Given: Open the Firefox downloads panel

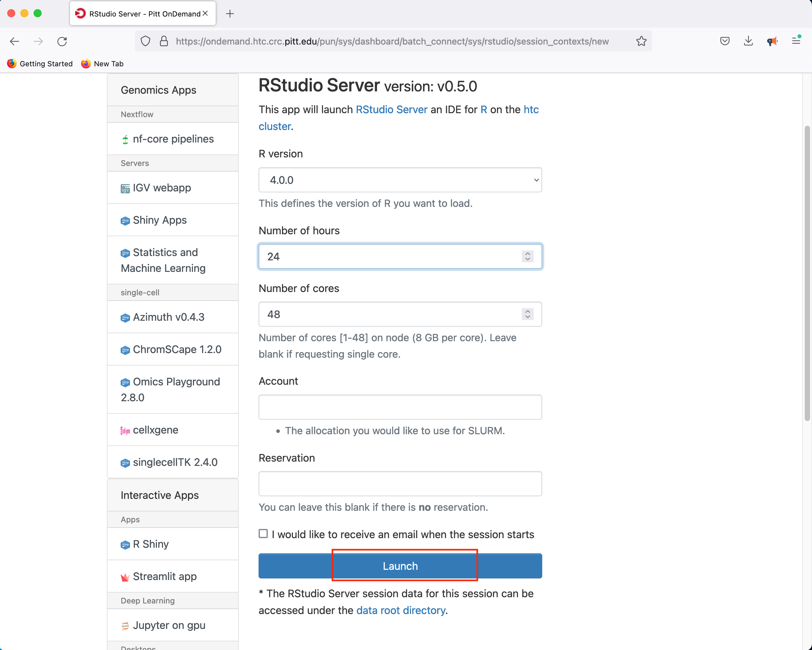Looking at the screenshot, I should 748,41.
